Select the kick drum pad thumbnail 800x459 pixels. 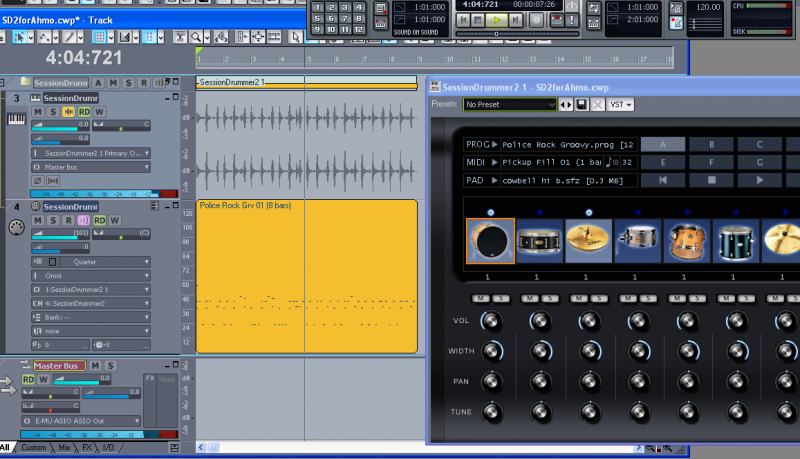[490, 242]
